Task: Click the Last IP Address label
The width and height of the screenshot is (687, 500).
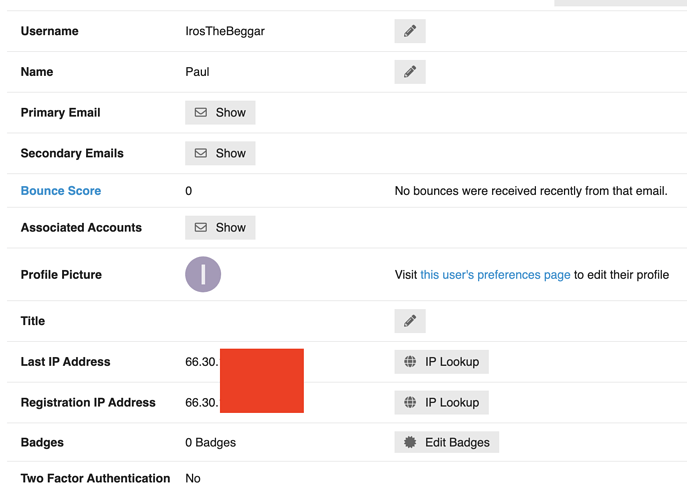Action: tap(65, 362)
